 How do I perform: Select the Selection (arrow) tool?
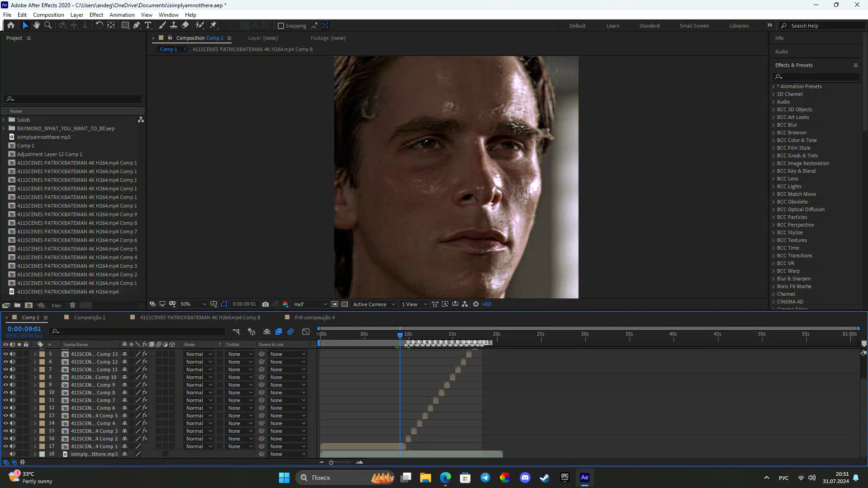25,25
